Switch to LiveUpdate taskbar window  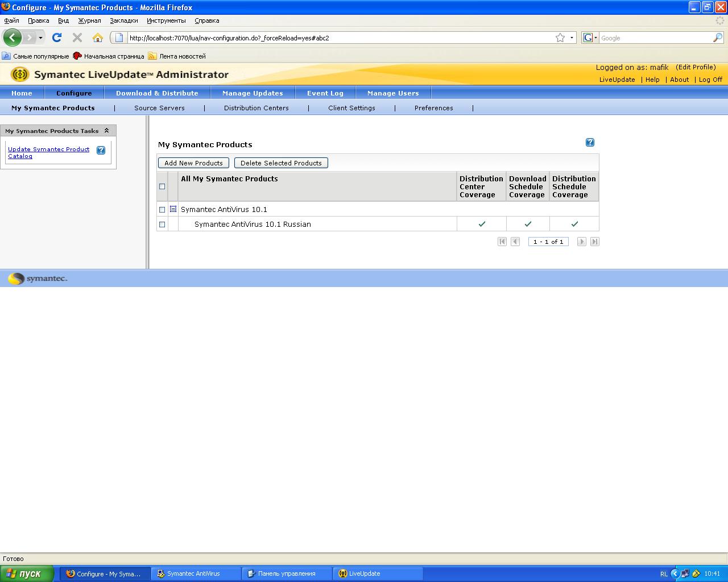(378, 573)
